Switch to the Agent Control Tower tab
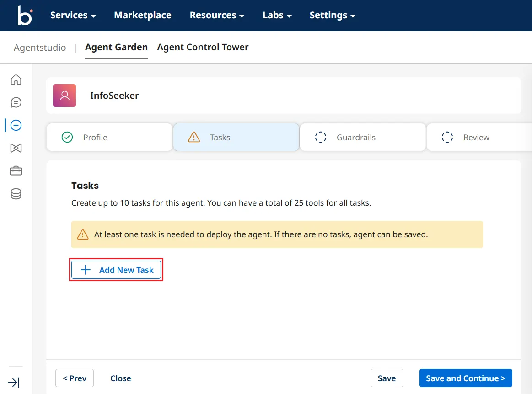This screenshot has width=532, height=394. [x=203, y=47]
